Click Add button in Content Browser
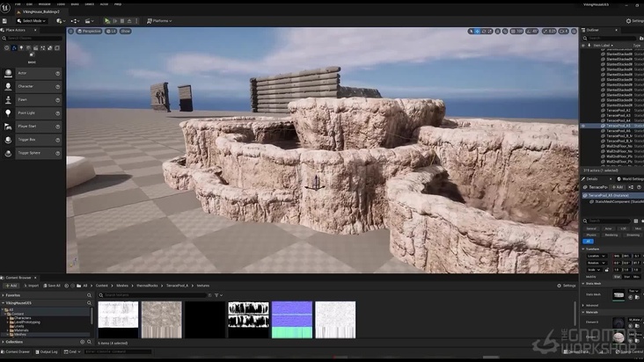 (x=12, y=286)
